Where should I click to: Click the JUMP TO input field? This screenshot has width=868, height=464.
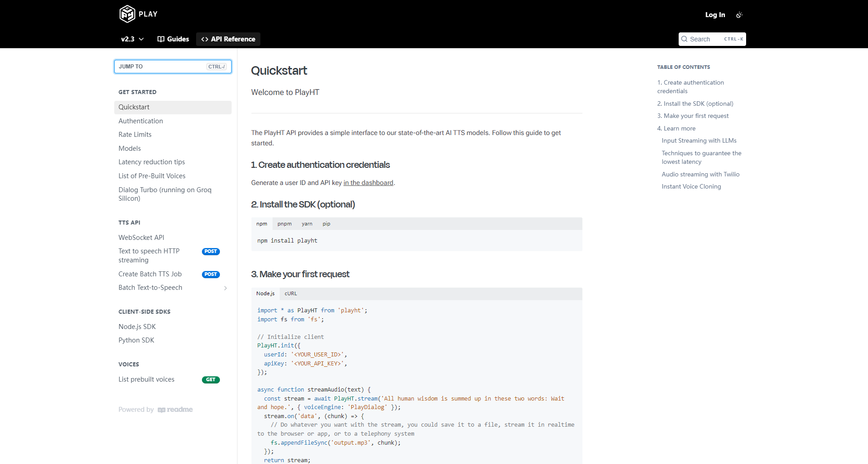[x=173, y=67]
